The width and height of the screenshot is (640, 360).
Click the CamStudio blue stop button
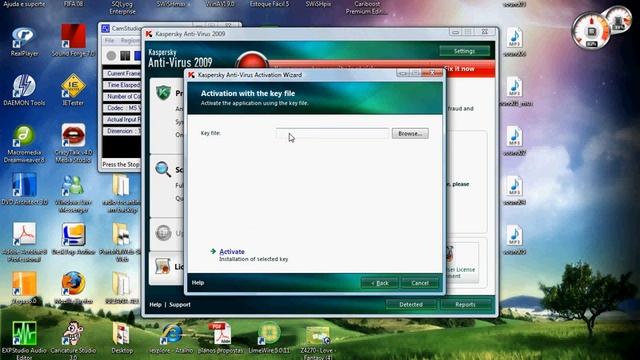click(x=138, y=56)
